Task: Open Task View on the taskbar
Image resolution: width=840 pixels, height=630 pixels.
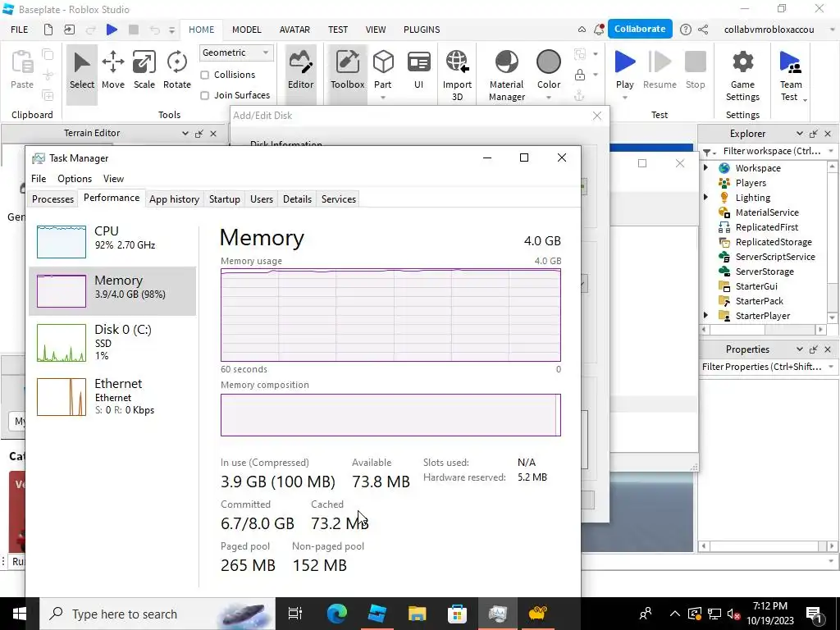Action: click(295, 614)
